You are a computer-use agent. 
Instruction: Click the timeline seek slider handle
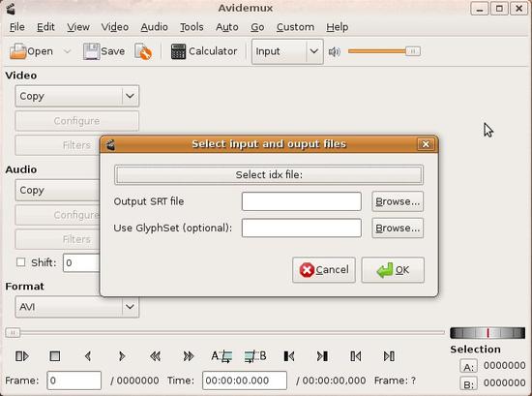(13, 332)
